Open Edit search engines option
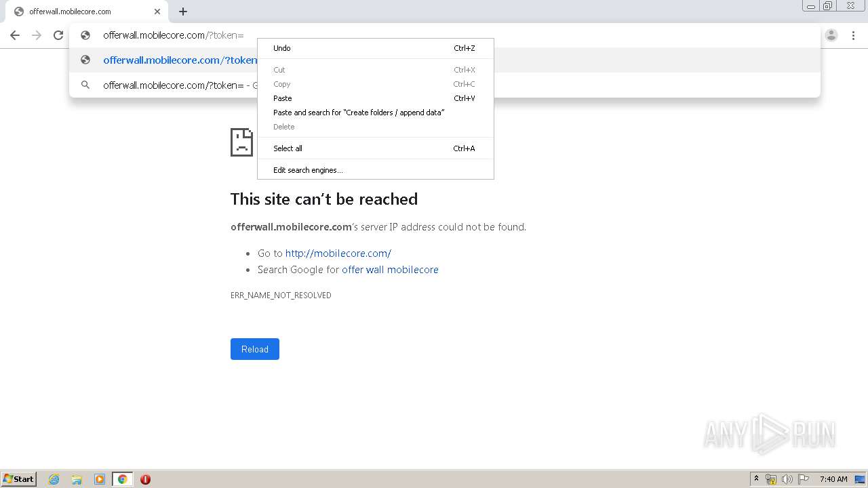Screen dimensions: 868x488 [x=375, y=170]
